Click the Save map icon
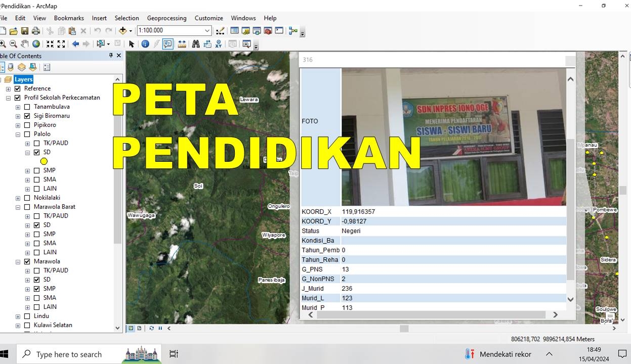 (24, 31)
